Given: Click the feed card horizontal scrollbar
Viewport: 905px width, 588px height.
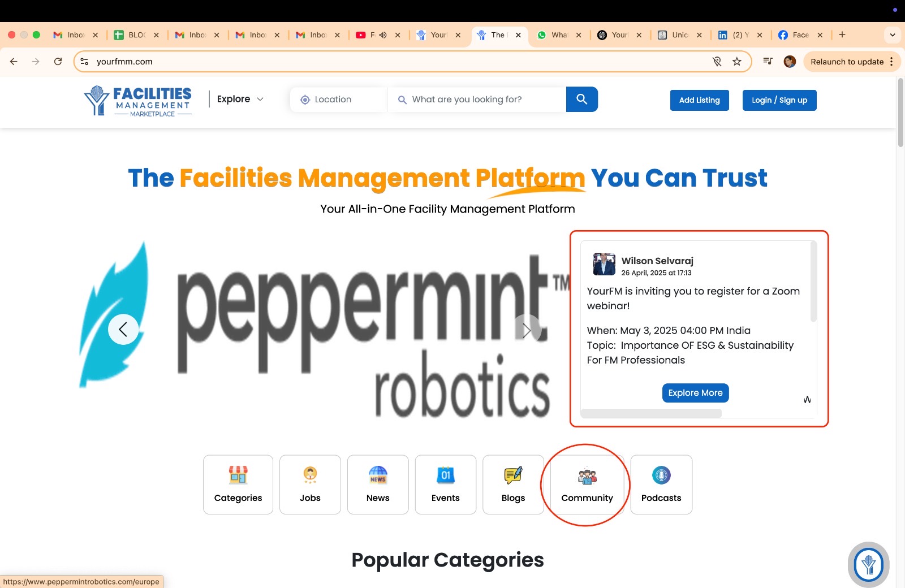Looking at the screenshot, I should [x=651, y=413].
